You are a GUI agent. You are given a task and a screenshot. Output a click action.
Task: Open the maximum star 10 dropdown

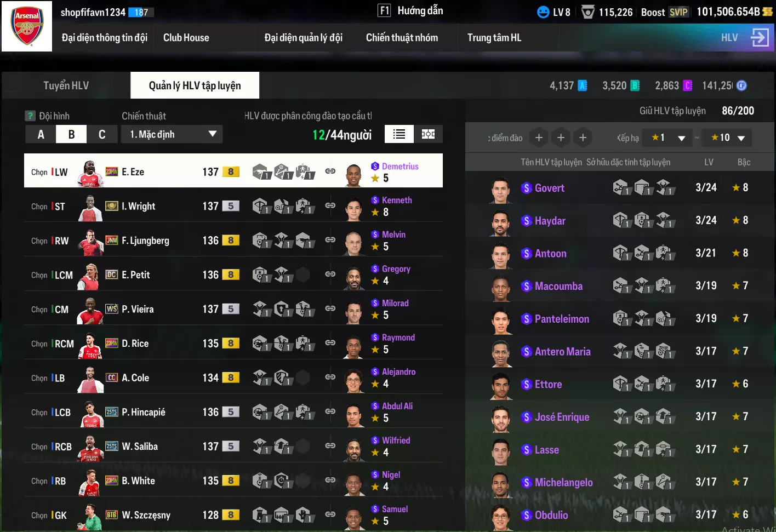point(727,138)
